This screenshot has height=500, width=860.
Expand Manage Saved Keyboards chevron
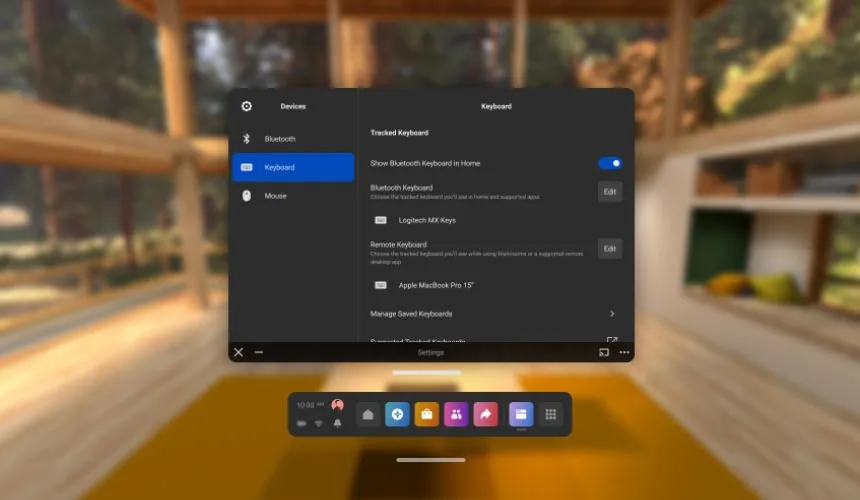click(x=612, y=314)
